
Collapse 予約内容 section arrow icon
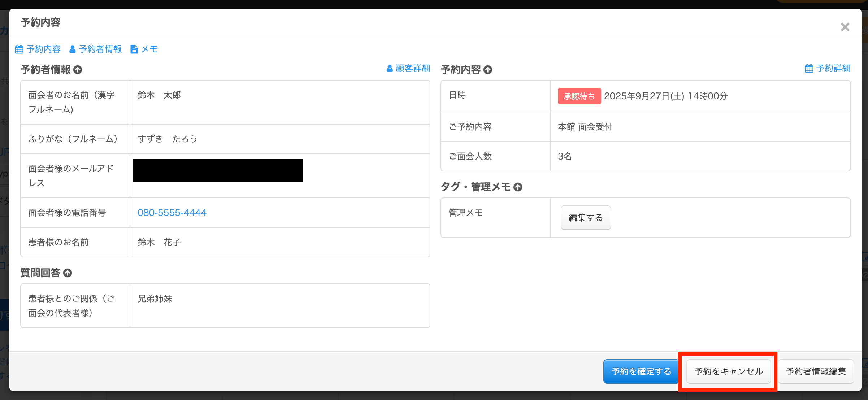point(488,70)
